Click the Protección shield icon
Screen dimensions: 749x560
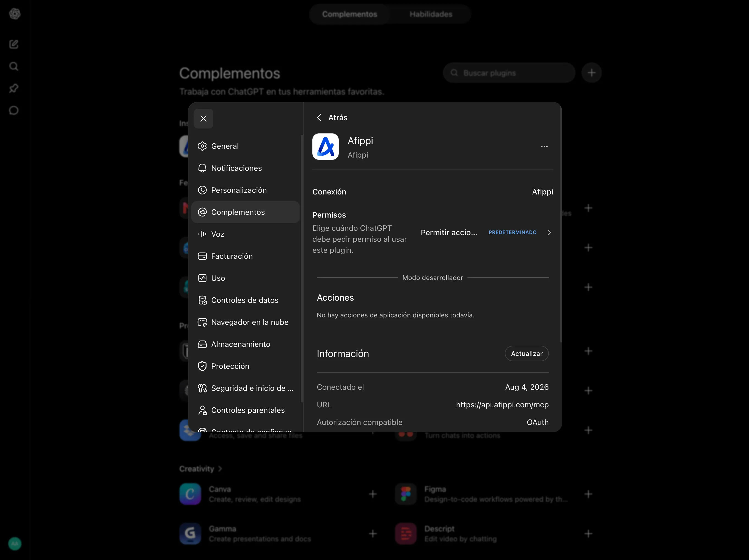pos(202,366)
